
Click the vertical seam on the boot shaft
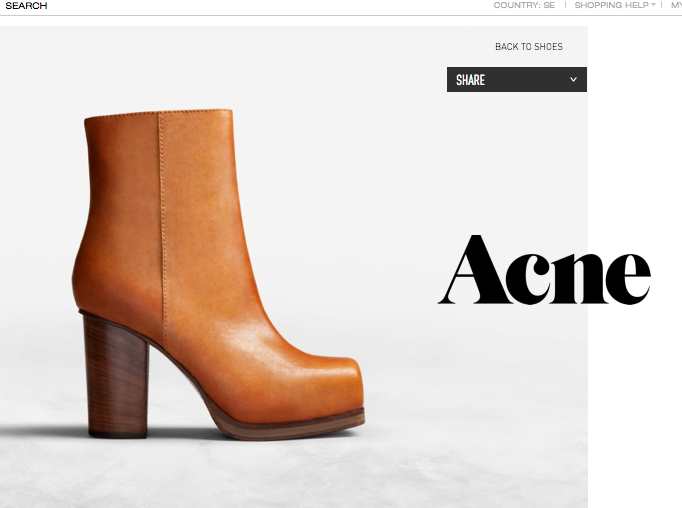tap(159, 200)
